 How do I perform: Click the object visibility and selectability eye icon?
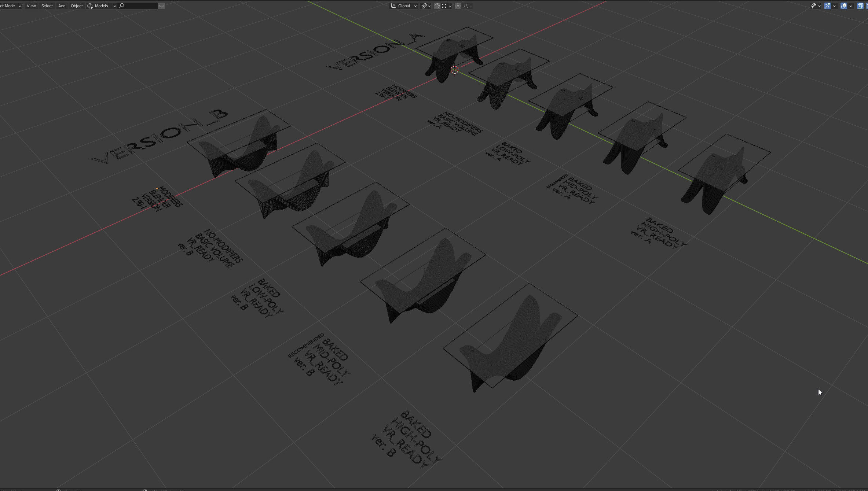(816, 6)
